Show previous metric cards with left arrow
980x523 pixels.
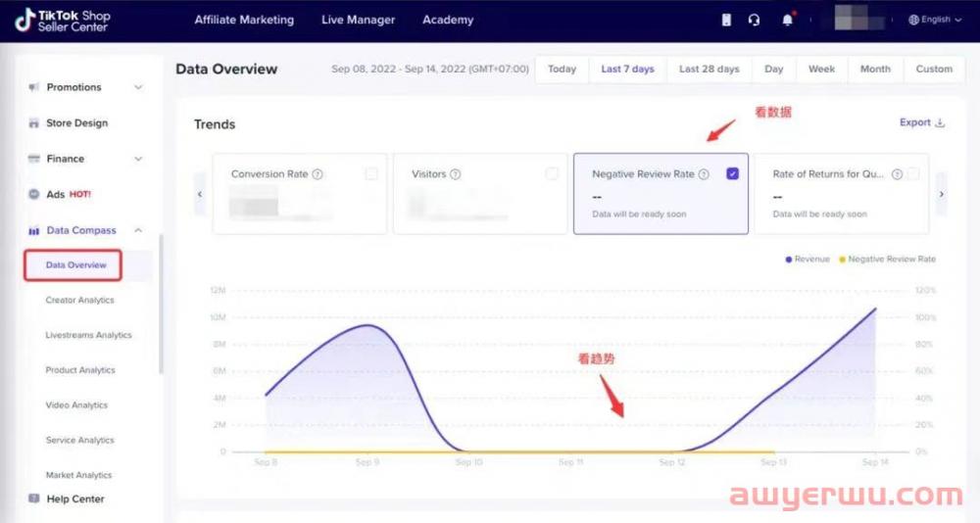point(200,194)
